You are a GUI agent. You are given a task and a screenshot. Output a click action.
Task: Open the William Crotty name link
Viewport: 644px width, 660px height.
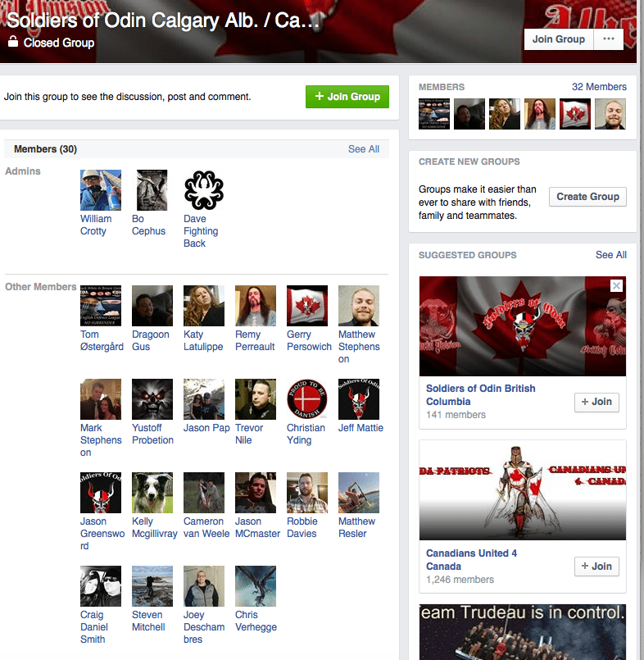click(95, 225)
